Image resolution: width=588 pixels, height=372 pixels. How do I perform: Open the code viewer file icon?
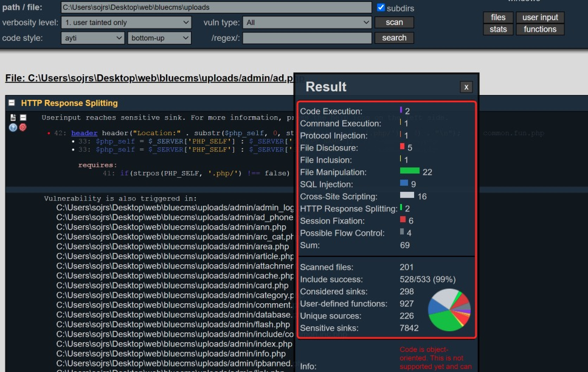tap(13, 118)
